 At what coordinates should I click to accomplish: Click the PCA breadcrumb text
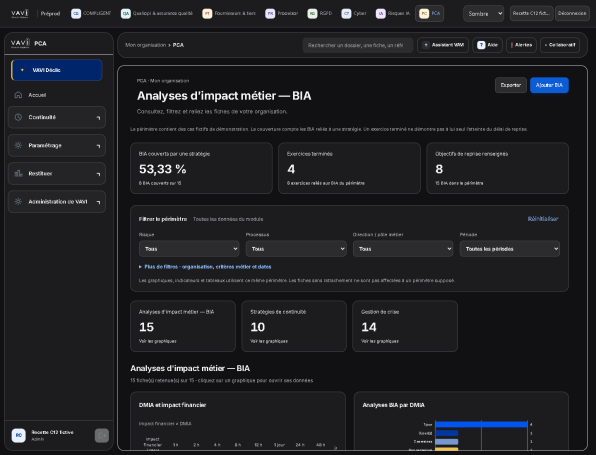point(178,45)
